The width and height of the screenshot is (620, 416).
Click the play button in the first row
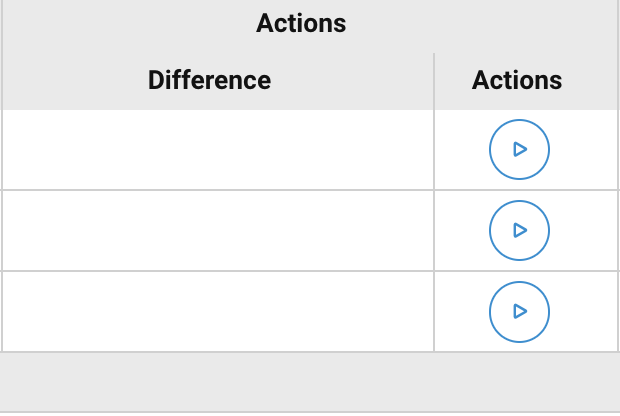click(519, 149)
